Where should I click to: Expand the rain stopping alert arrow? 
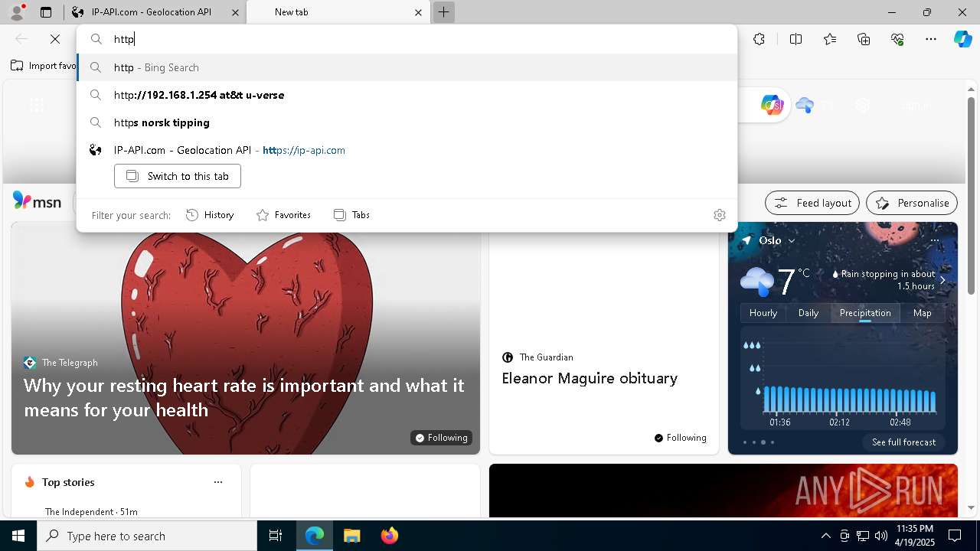[942, 280]
